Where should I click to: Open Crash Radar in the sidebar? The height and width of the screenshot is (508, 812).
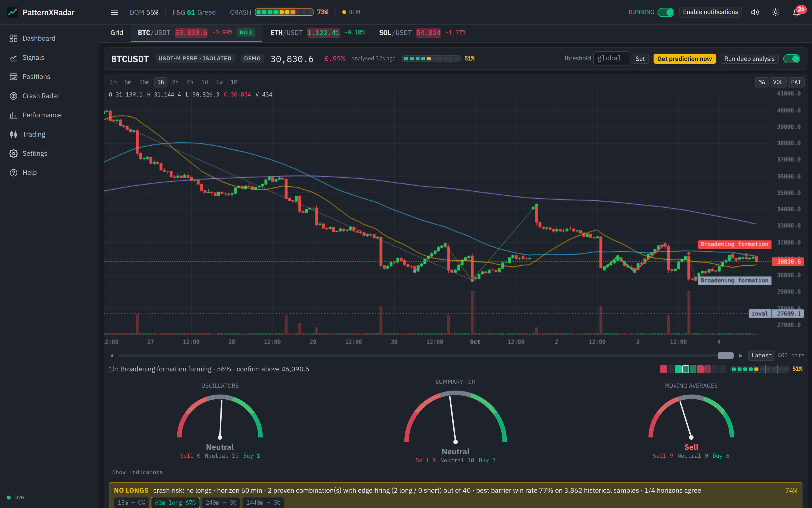click(49, 96)
